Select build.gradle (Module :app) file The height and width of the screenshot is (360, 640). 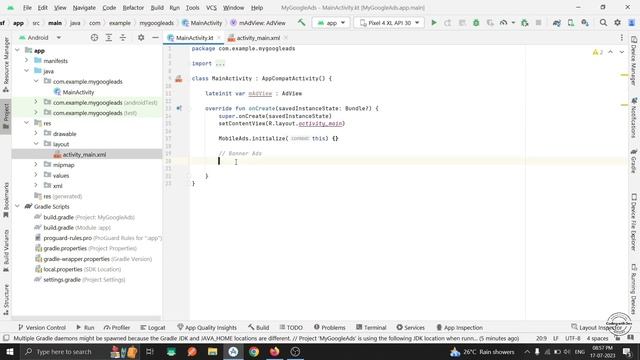77,228
